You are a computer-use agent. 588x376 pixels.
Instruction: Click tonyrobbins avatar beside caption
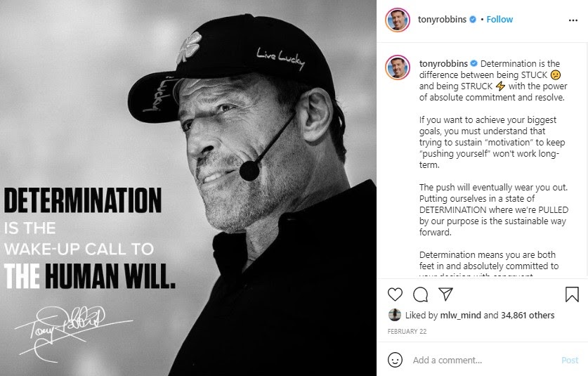(397, 67)
